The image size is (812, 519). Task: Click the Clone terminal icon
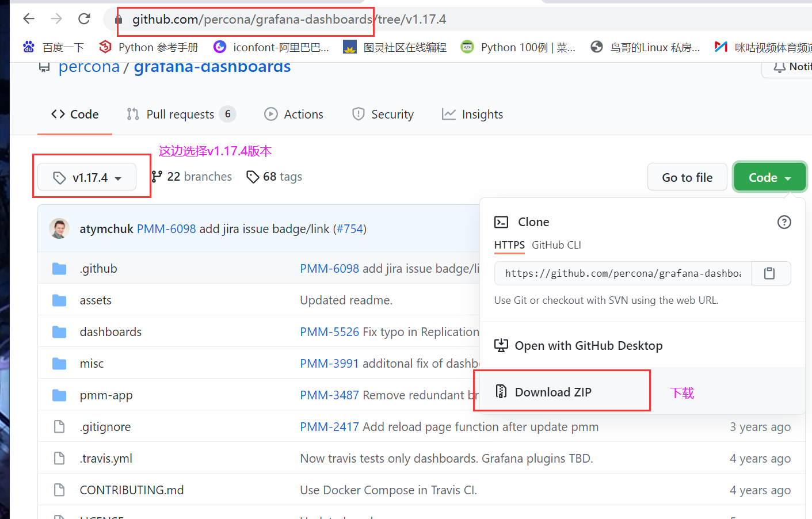tap(501, 222)
